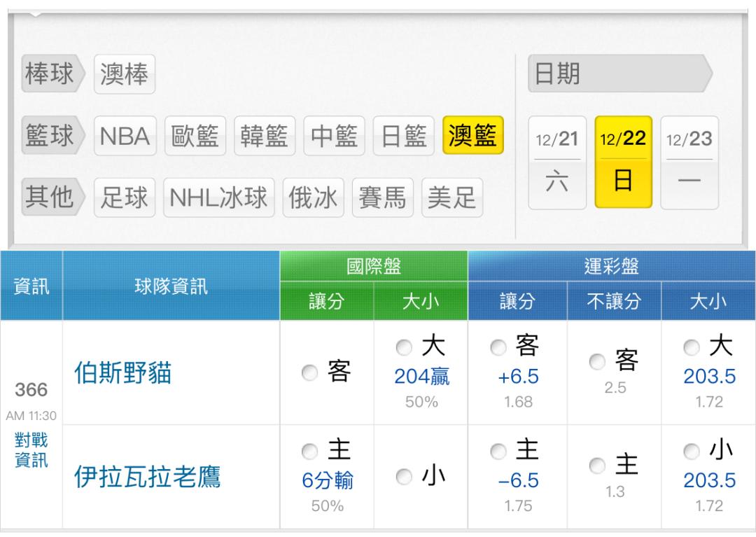Select the NBA basketball filter
Screen dimensions: 756x537
coord(125,136)
